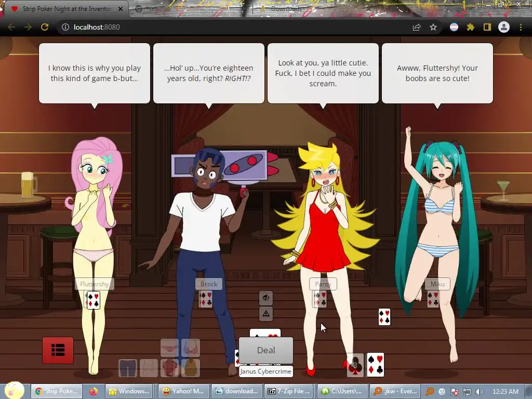Open the network tray icon
This screenshot has height=399, width=532.
point(467,392)
